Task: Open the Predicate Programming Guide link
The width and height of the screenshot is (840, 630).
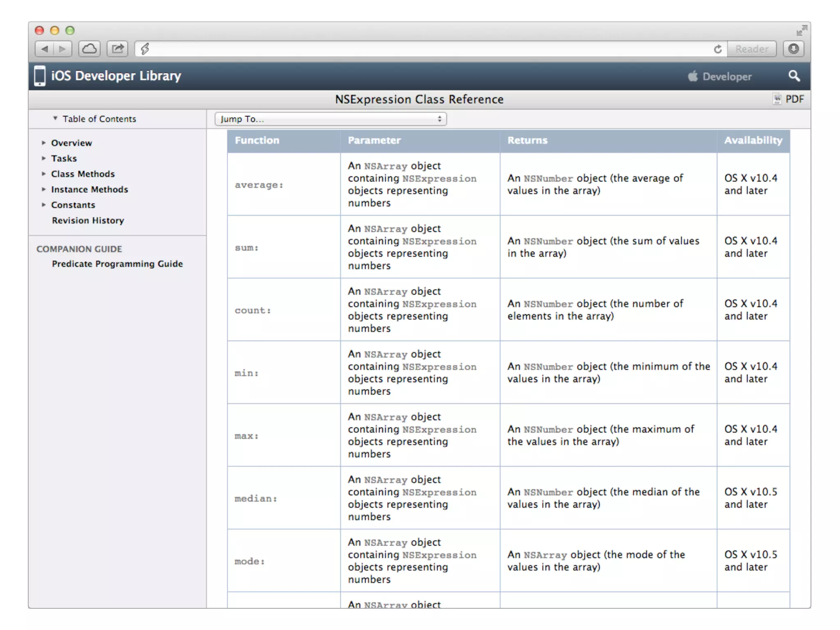Action: [117, 264]
